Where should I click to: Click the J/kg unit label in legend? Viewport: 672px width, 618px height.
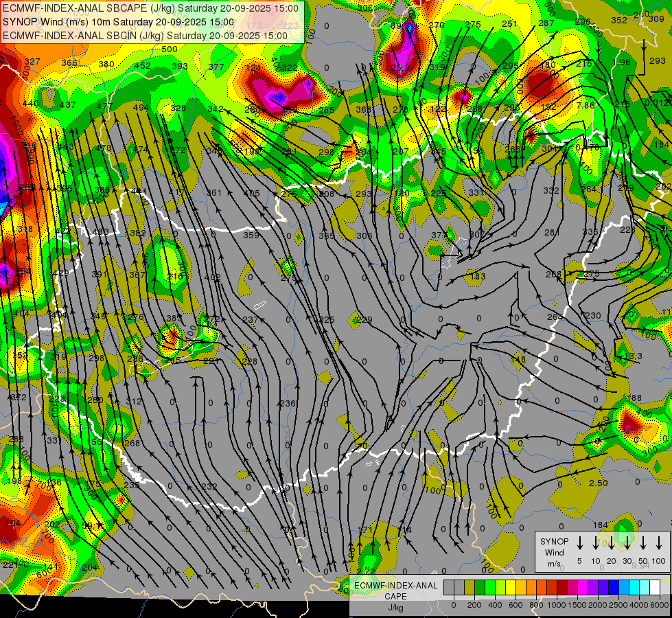point(395,608)
